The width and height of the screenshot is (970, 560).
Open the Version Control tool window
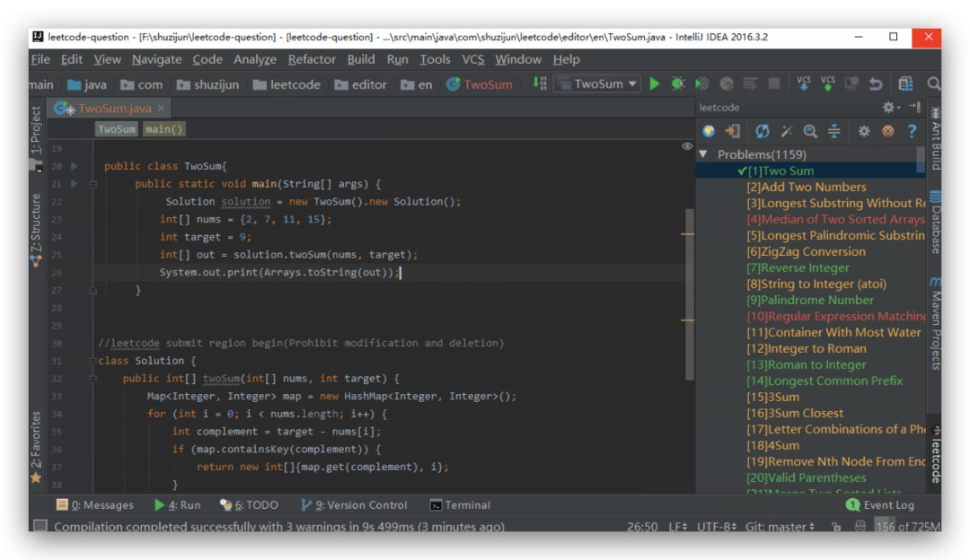click(x=354, y=505)
